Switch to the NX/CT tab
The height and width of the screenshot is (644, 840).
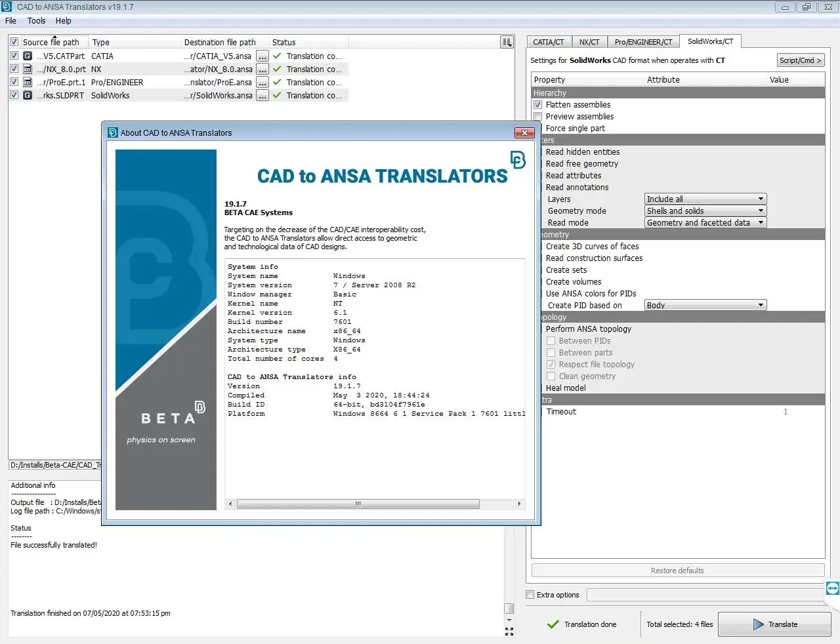589,42
